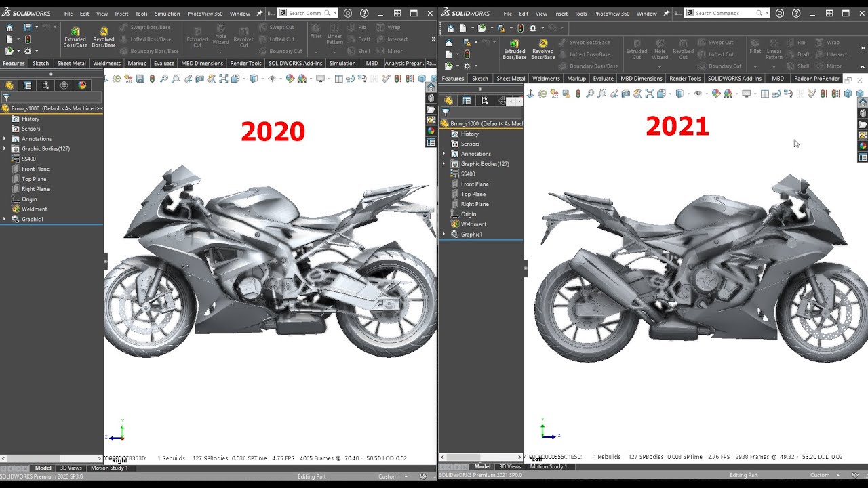Screen dimensions: 868x488
Task: Switch to Sheet Metal tab in the 2020 window
Action: [x=71, y=63]
